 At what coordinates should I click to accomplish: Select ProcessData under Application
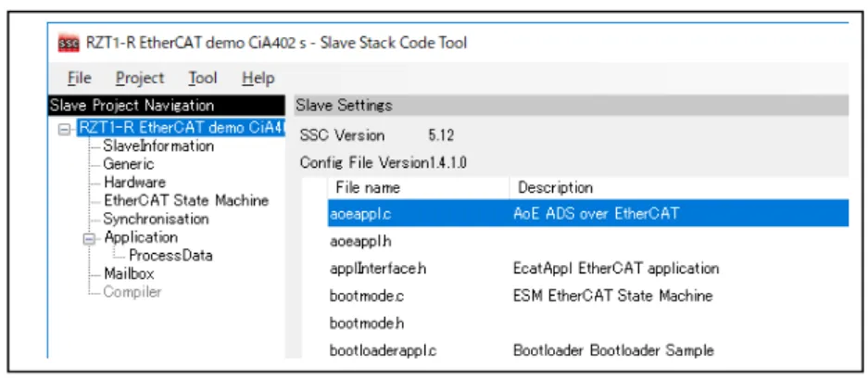pyautogui.click(x=170, y=256)
